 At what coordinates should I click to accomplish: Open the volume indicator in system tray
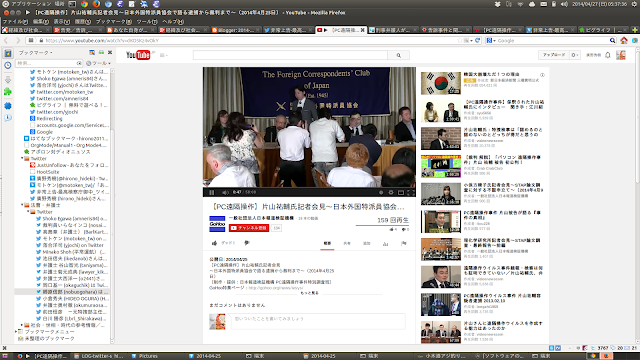click(x=564, y=4)
